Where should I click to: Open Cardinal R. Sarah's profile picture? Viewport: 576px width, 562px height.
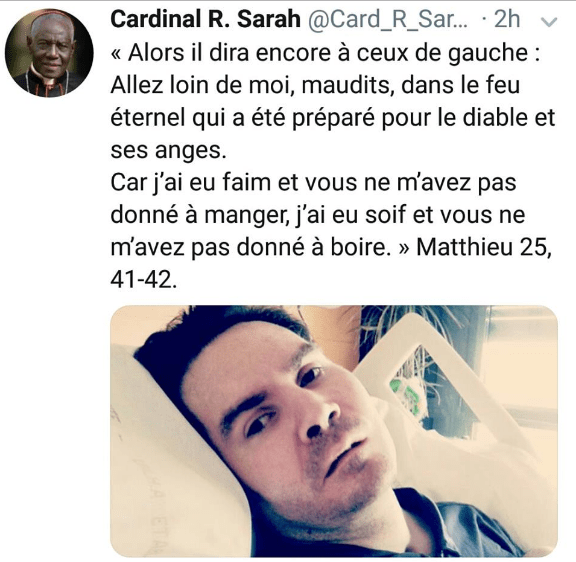coord(49,53)
